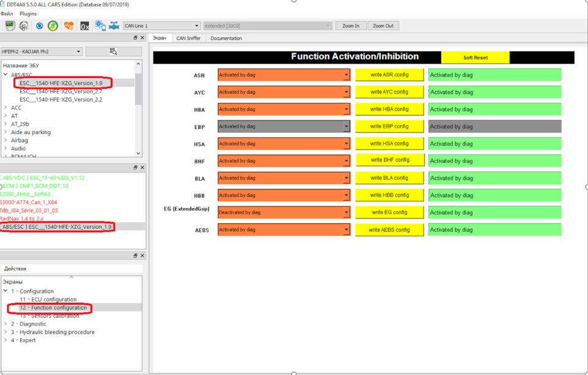
Task: Select ESC__1540-HFE-XZG_Version_2.7 in ECU tree
Action: pyautogui.click(x=61, y=91)
